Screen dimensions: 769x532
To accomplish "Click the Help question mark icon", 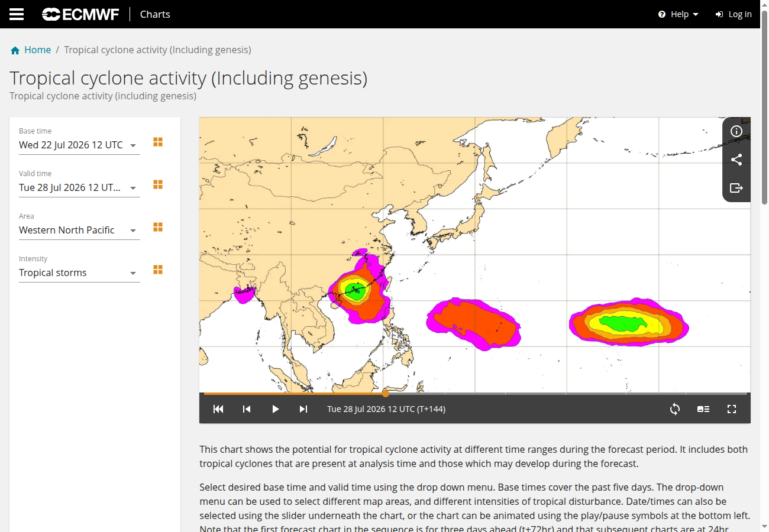I will click(x=662, y=14).
